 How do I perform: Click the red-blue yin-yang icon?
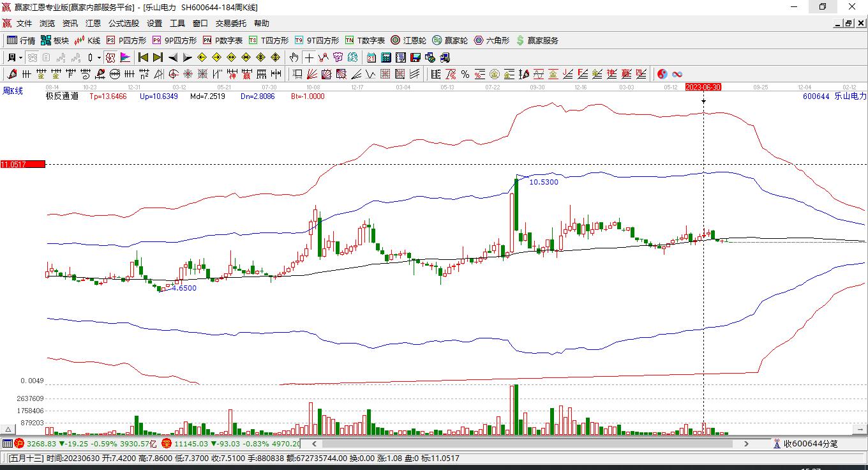(662, 74)
